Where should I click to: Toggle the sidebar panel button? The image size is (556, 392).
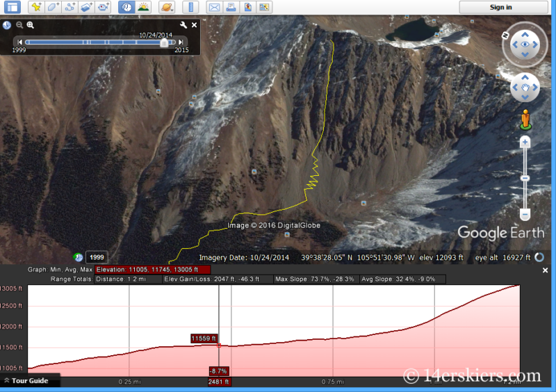pyautogui.click(x=13, y=7)
